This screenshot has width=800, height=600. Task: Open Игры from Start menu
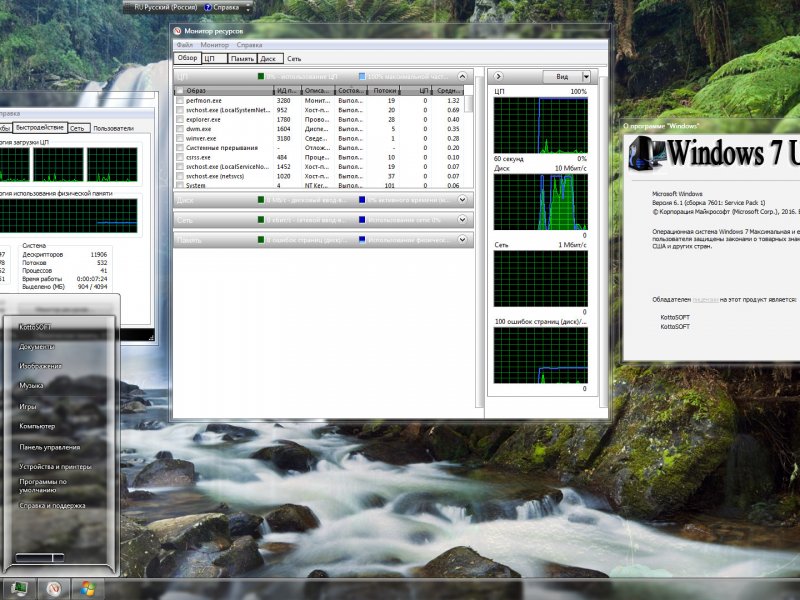[28, 407]
